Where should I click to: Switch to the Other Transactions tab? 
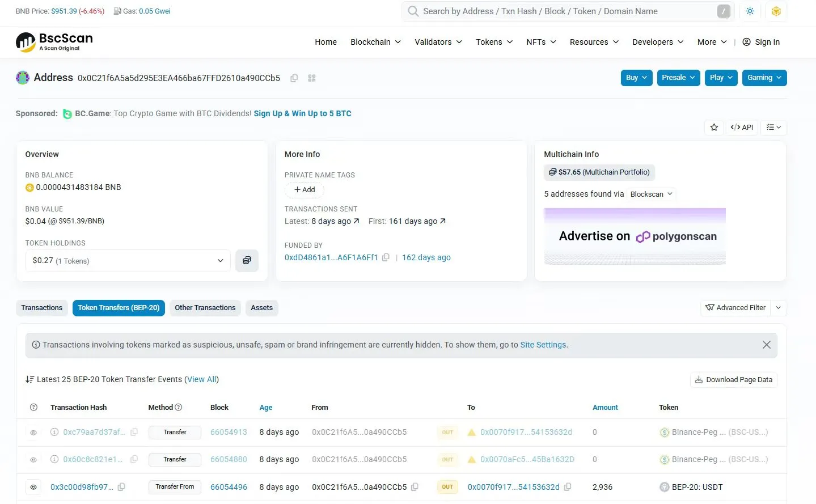coord(205,308)
